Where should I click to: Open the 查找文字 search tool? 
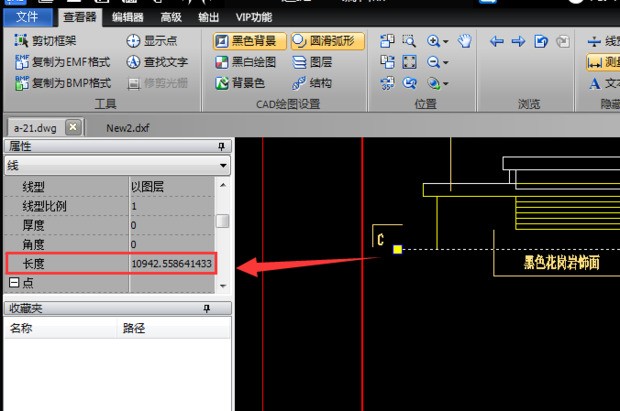click(x=157, y=62)
